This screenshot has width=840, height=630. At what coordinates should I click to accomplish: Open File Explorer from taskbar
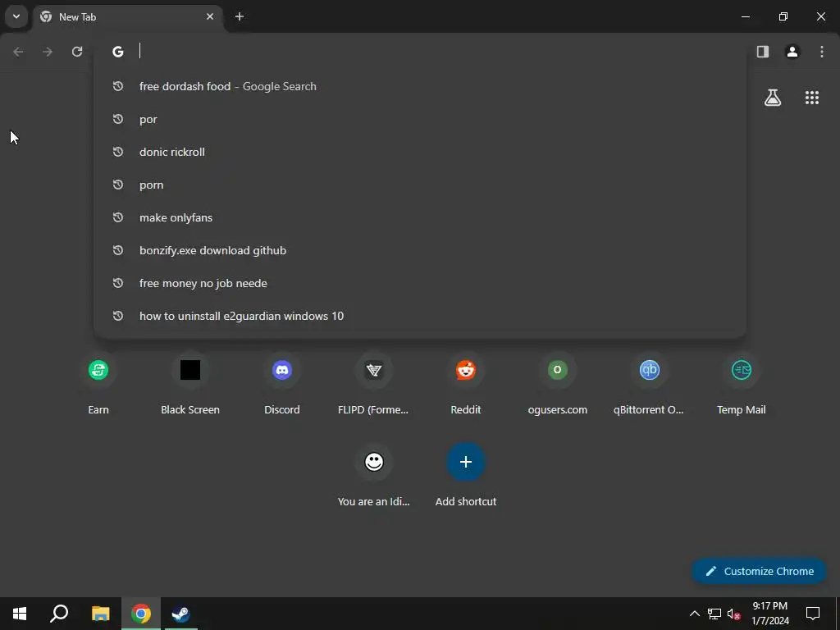pyautogui.click(x=100, y=614)
